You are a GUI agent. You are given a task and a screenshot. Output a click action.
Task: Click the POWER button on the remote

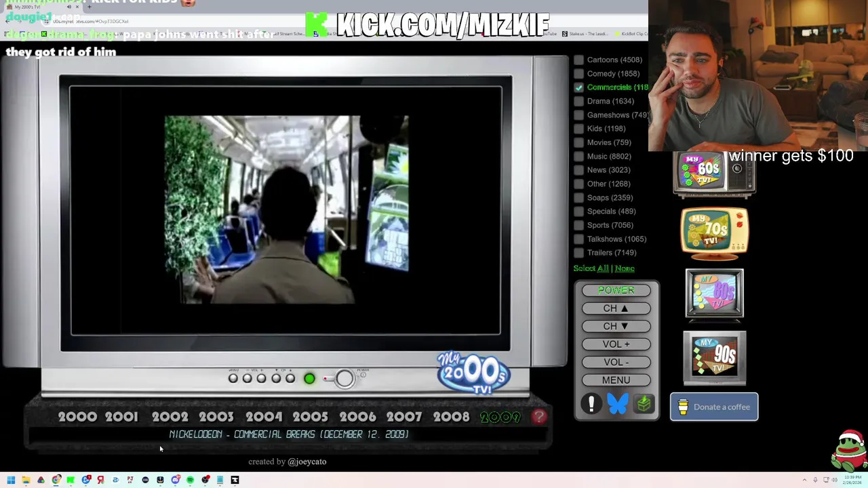tap(616, 290)
